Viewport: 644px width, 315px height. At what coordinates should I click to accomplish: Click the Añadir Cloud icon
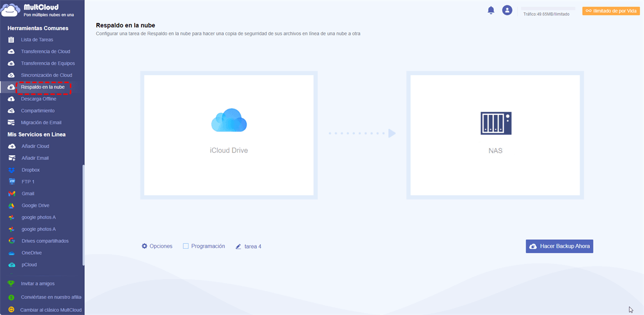click(x=11, y=146)
